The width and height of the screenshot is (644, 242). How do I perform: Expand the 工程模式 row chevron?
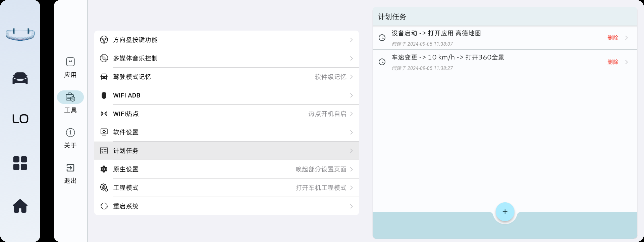tap(351, 188)
